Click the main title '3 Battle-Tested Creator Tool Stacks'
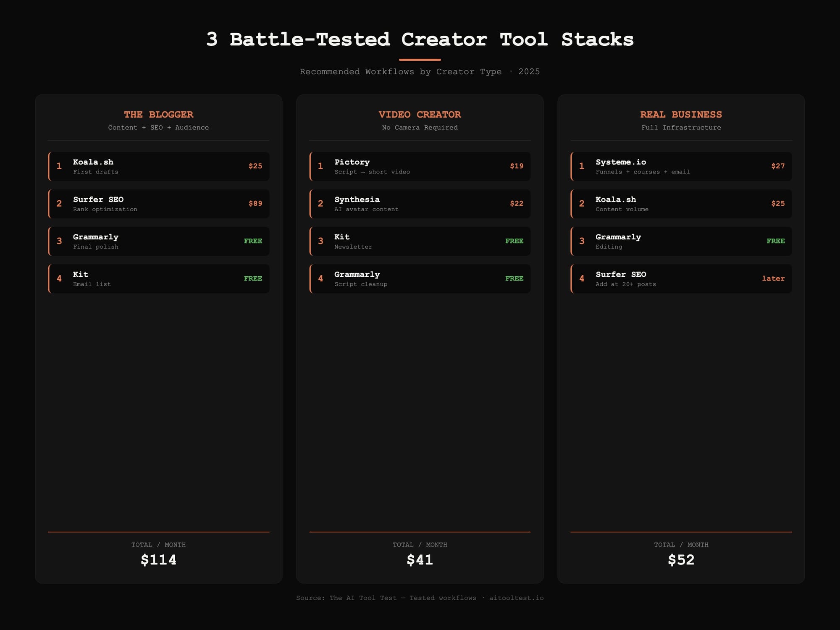Screen dimensions: 840x630 point(420,39)
